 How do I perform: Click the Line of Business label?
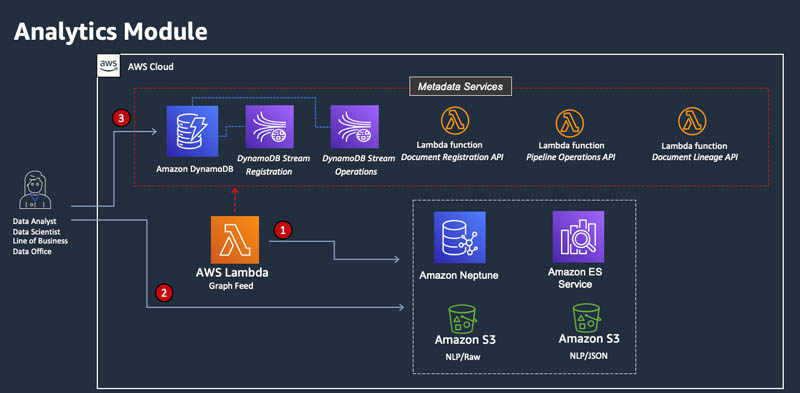pyautogui.click(x=40, y=241)
